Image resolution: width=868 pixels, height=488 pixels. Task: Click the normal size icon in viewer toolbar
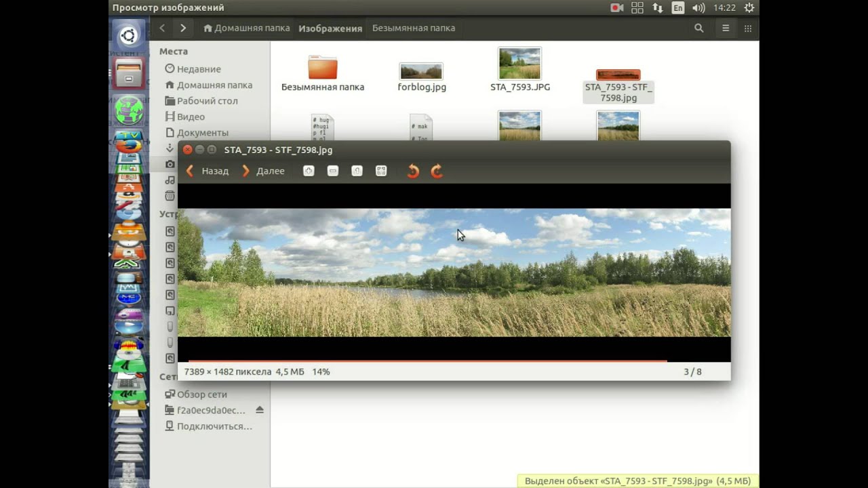pyautogui.click(x=357, y=171)
